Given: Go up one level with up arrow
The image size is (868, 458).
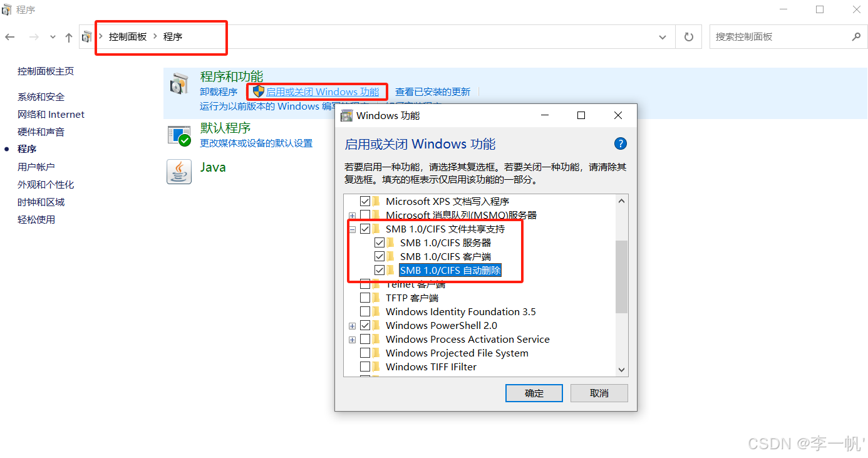Looking at the screenshot, I should coord(69,37).
